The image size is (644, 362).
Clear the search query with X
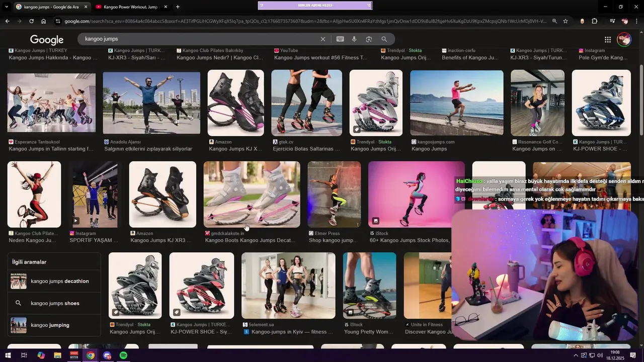tap(323, 39)
